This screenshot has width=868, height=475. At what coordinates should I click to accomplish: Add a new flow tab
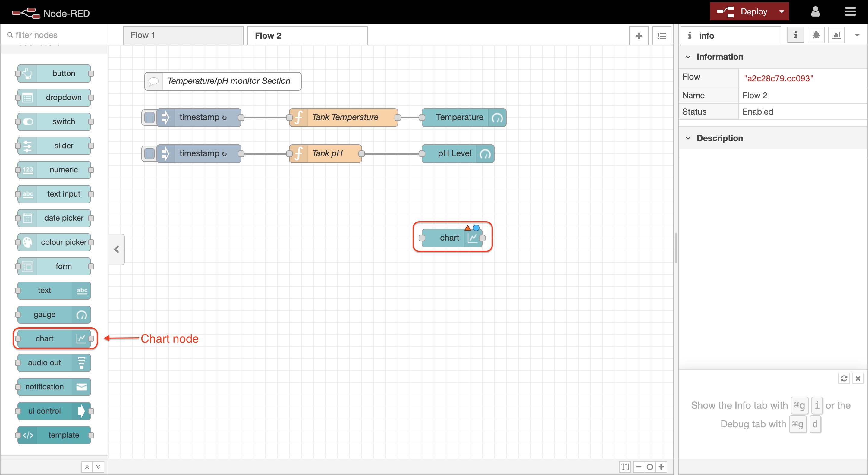(639, 36)
